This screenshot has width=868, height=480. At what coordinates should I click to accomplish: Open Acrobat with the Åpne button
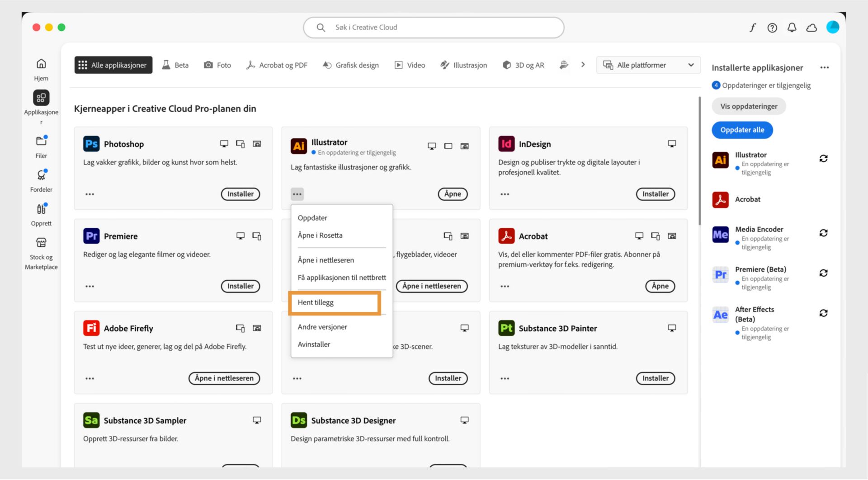coord(660,287)
